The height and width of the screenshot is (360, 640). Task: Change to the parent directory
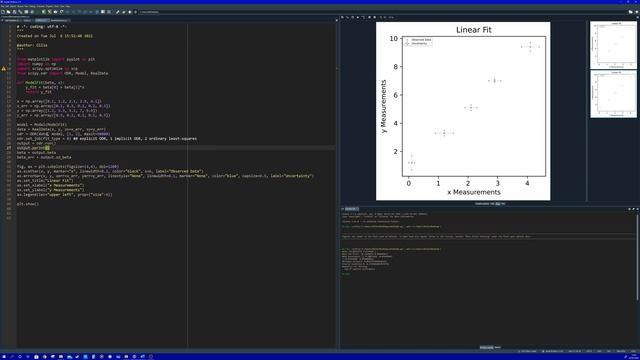click(x=636, y=12)
